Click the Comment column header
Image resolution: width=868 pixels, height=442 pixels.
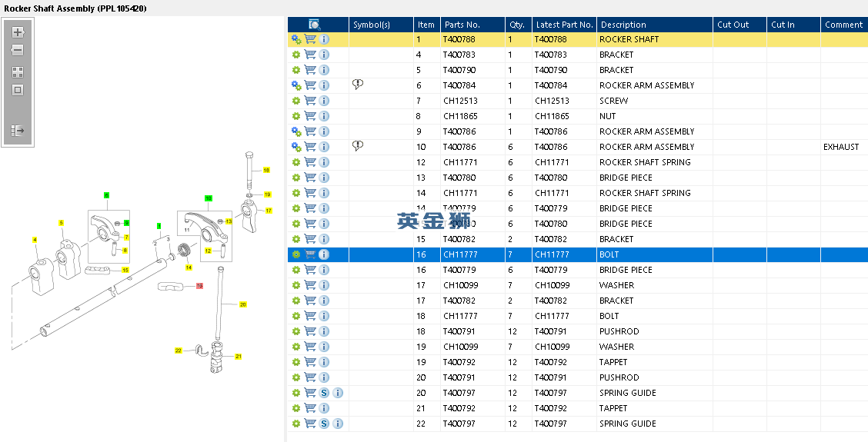coord(844,25)
